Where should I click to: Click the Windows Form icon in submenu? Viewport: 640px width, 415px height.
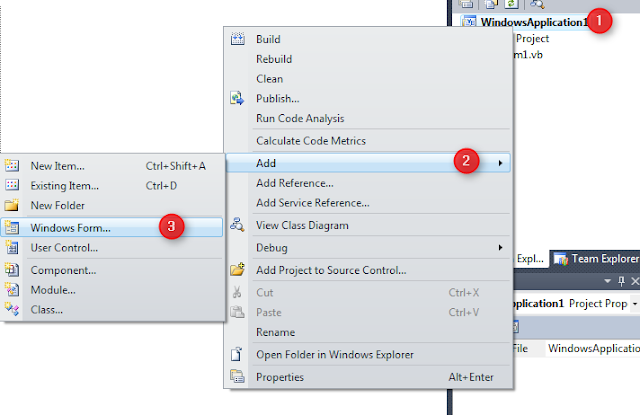[x=12, y=227]
